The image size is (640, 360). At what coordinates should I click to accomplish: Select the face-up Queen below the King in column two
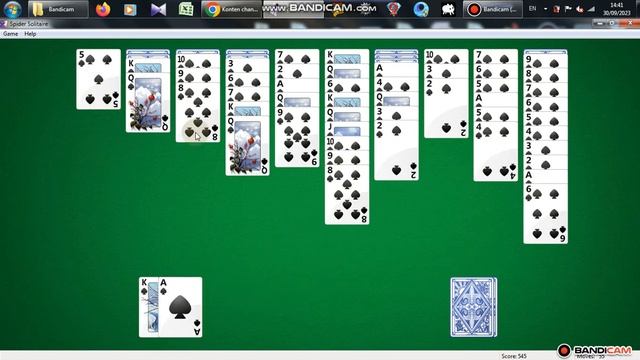148,102
